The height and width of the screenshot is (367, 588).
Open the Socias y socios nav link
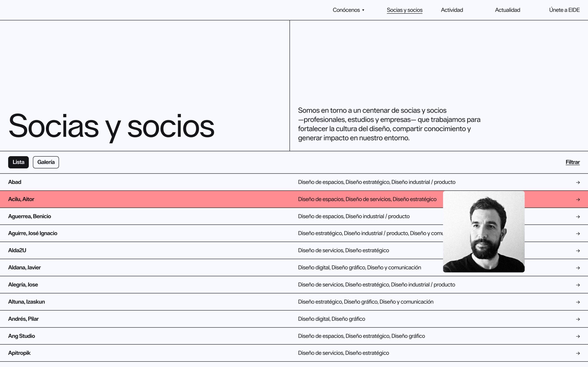click(x=404, y=10)
